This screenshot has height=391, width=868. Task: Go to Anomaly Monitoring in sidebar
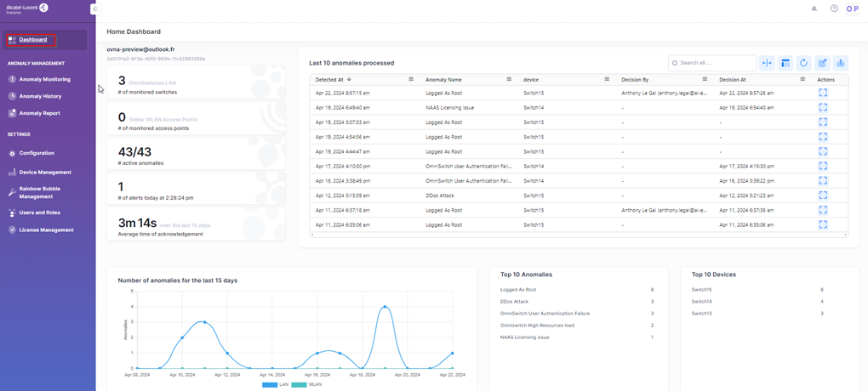tap(44, 79)
